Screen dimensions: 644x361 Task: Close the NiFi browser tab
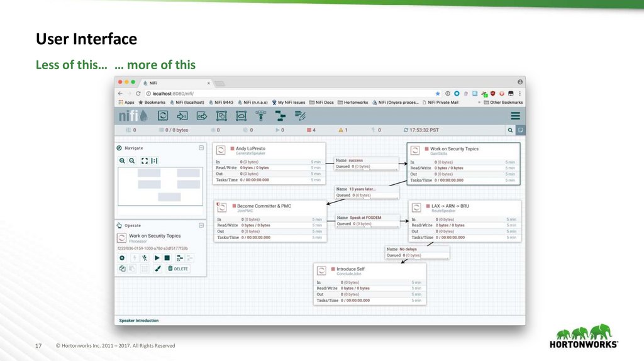tap(208, 83)
